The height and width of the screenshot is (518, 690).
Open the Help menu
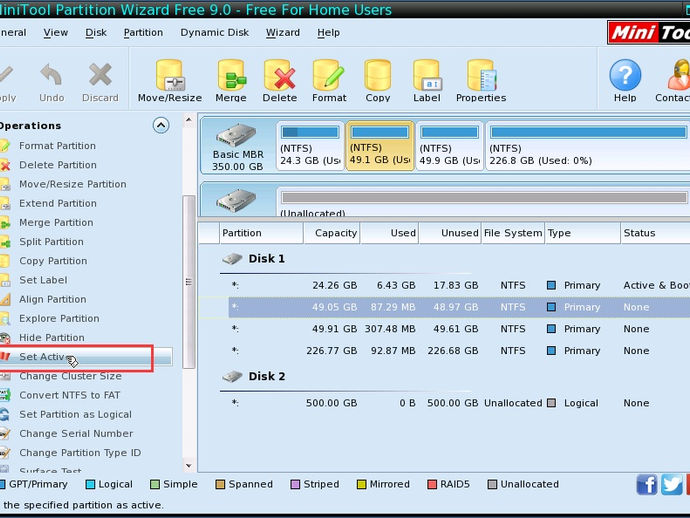[x=328, y=33]
